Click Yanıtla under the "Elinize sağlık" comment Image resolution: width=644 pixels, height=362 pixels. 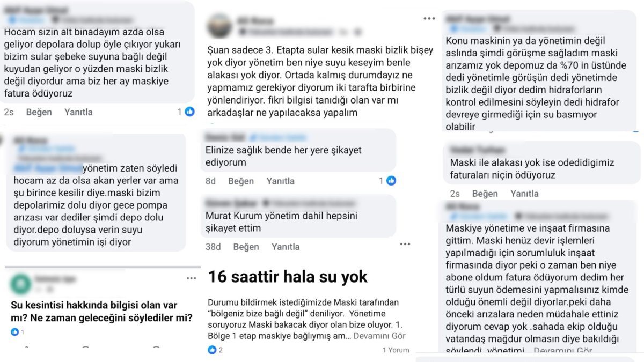[x=280, y=181]
